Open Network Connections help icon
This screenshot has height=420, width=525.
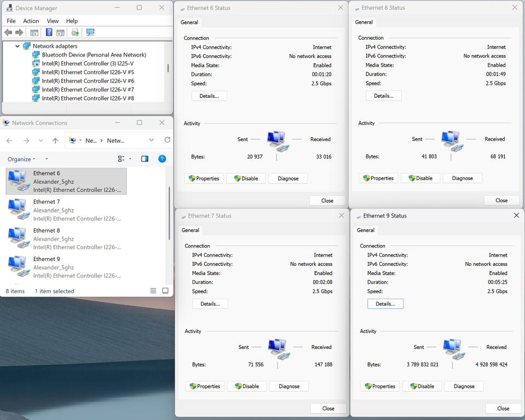point(162,159)
